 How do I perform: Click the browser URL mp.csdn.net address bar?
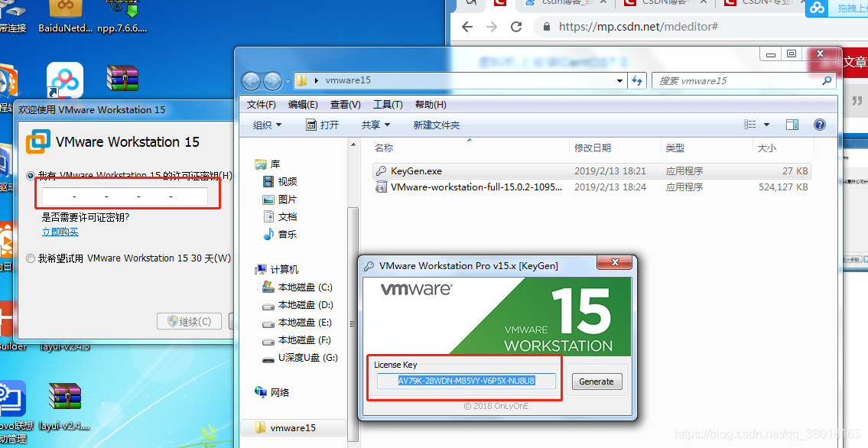(x=639, y=27)
